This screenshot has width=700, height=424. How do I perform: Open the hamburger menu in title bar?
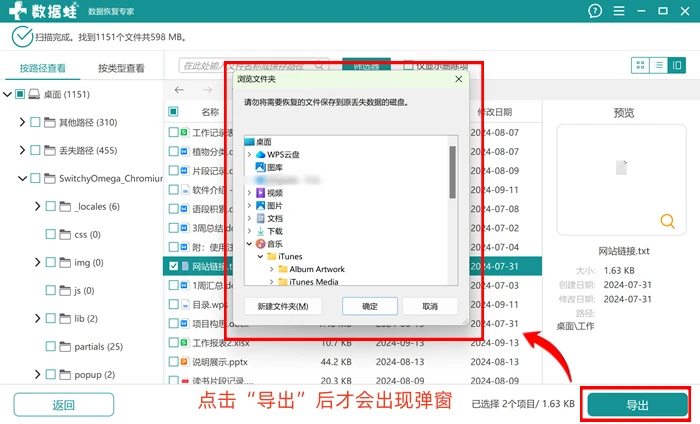point(619,11)
